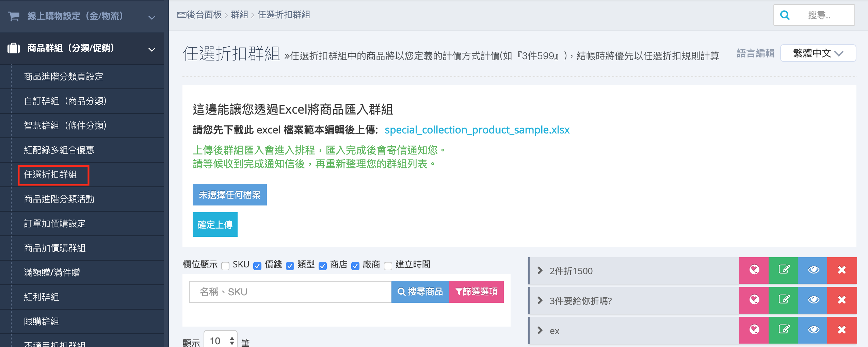The width and height of the screenshot is (868, 347).
Task: Click globe icon for 2件折1500 row
Action: 754,270
